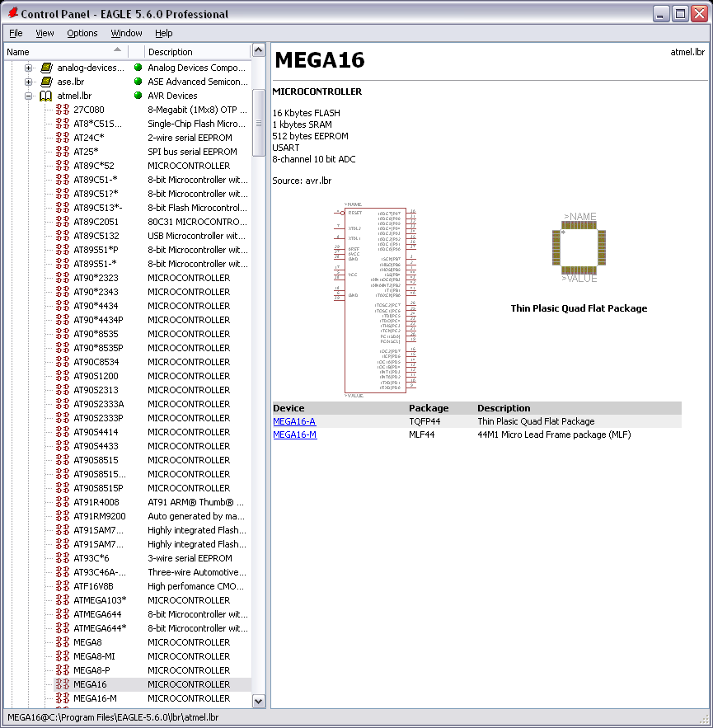Click the device icon beside AT91R4008
Image resolution: width=713 pixels, height=728 pixels.
click(62, 502)
